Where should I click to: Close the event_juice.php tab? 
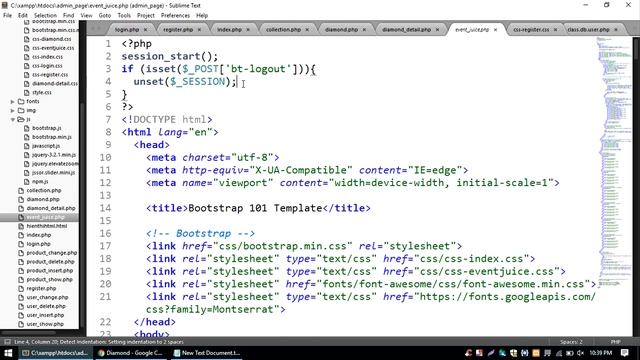(496, 30)
